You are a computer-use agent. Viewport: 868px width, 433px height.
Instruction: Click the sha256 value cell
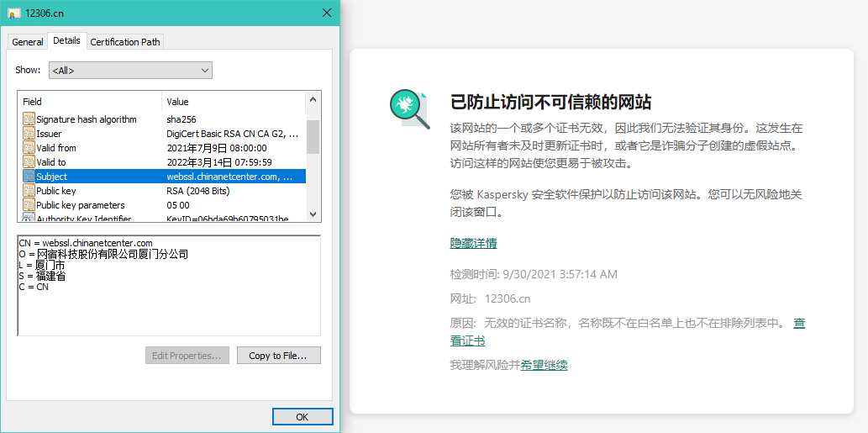[x=181, y=119]
